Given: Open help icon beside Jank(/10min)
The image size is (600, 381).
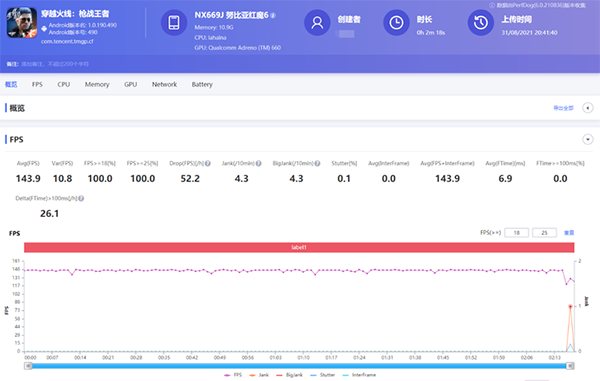Looking at the screenshot, I should point(259,163).
